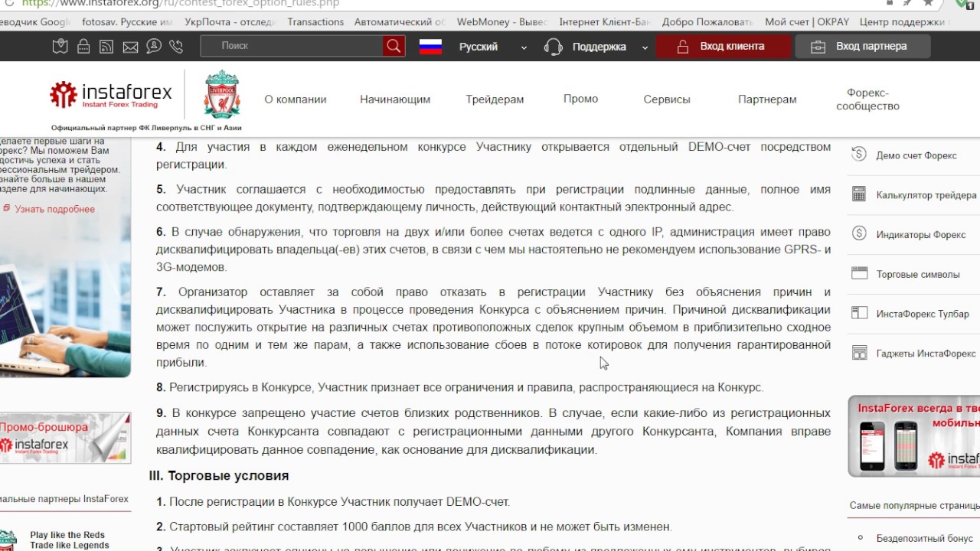
Task: Open the WebMoney bookmark
Action: [501, 22]
